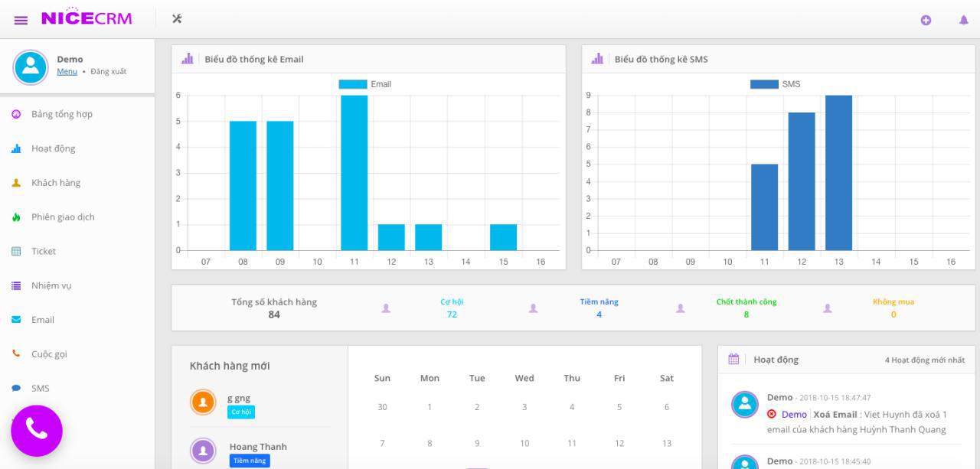Click the floating purple phone call button
Image resolution: width=980 pixels, height=469 pixels.
click(x=37, y=431)
